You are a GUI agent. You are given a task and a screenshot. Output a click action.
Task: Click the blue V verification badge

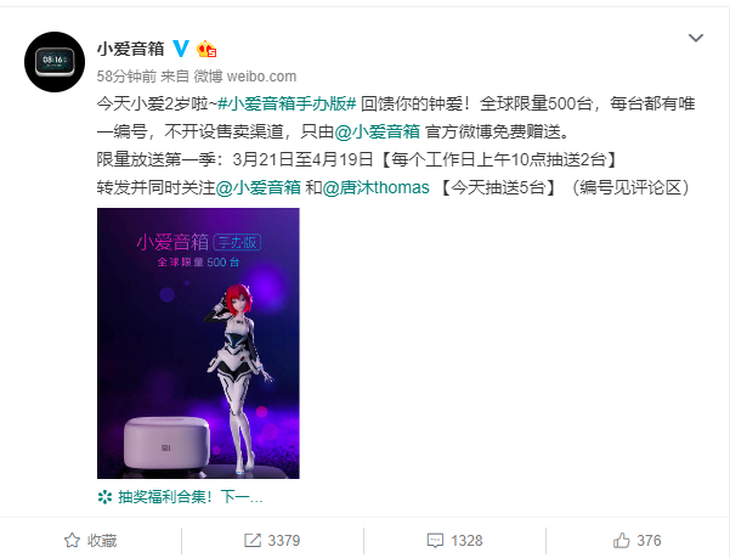click(181, 48)
